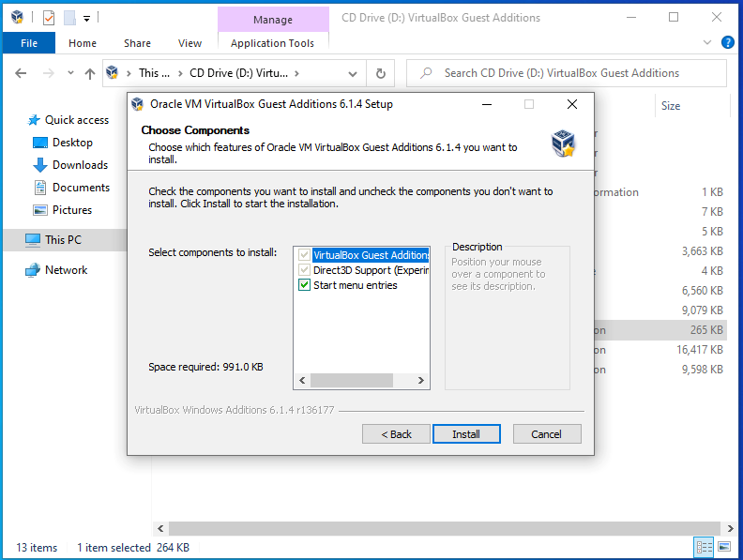Click the components list horizontal scrollbar thumb

[352, 381]
